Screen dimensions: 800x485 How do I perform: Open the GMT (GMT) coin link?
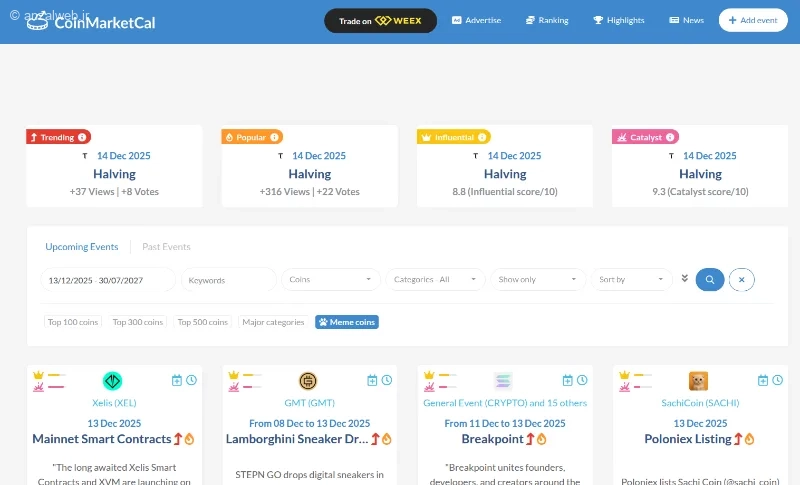click(x=310, y=403)
